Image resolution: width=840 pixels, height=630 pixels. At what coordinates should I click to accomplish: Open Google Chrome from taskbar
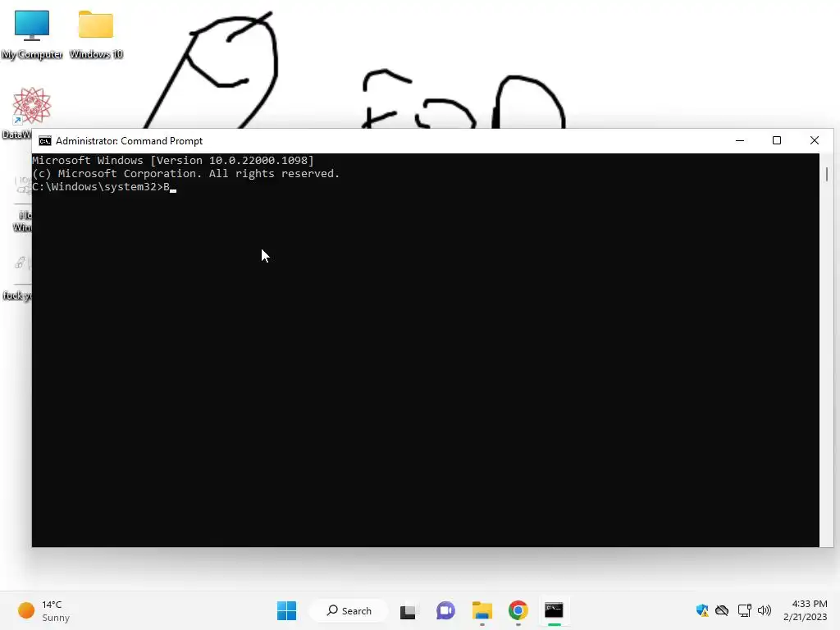[518, 610]
